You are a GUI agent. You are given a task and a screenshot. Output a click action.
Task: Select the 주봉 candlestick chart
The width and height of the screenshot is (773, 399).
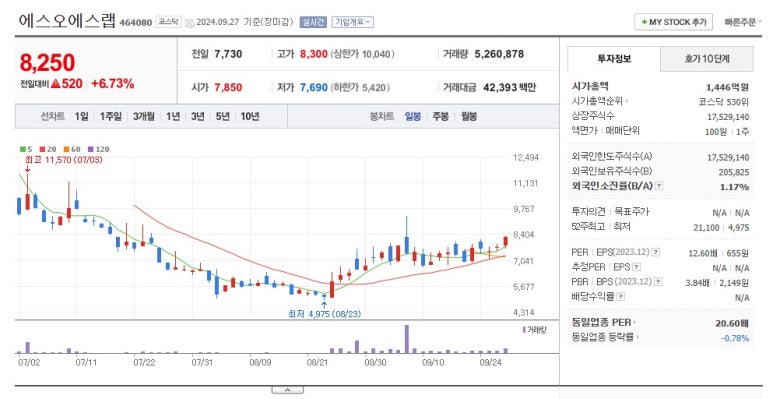tap(441, 116)
